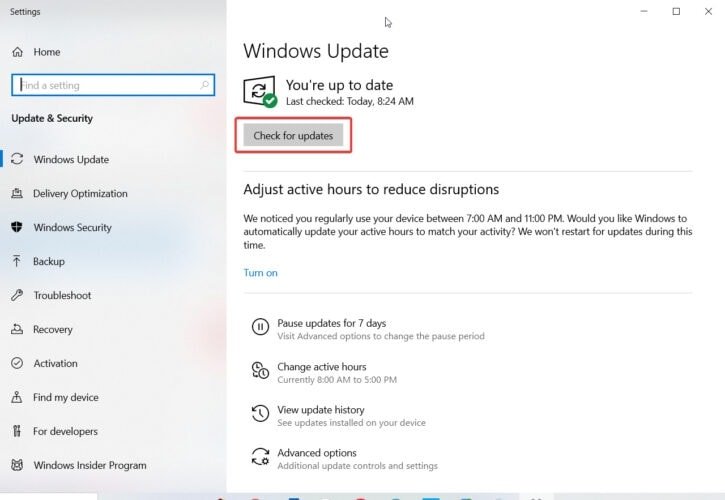
Task: Click the Advanced options gear icon
Action: pyautogui.click(x=260, y=456)
